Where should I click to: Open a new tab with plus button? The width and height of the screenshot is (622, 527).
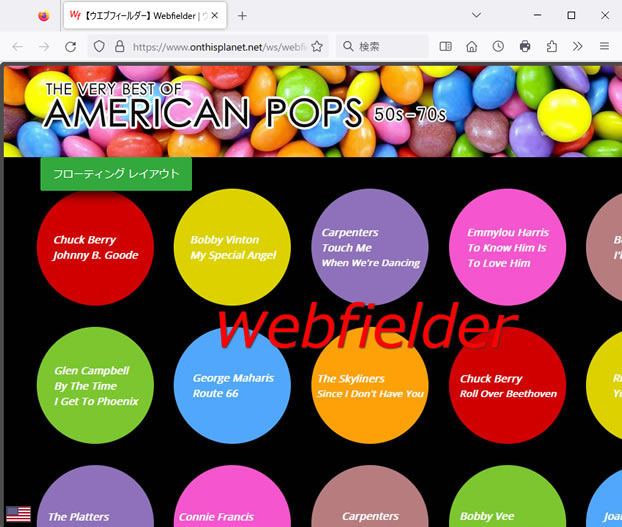(x=242, y=16)
